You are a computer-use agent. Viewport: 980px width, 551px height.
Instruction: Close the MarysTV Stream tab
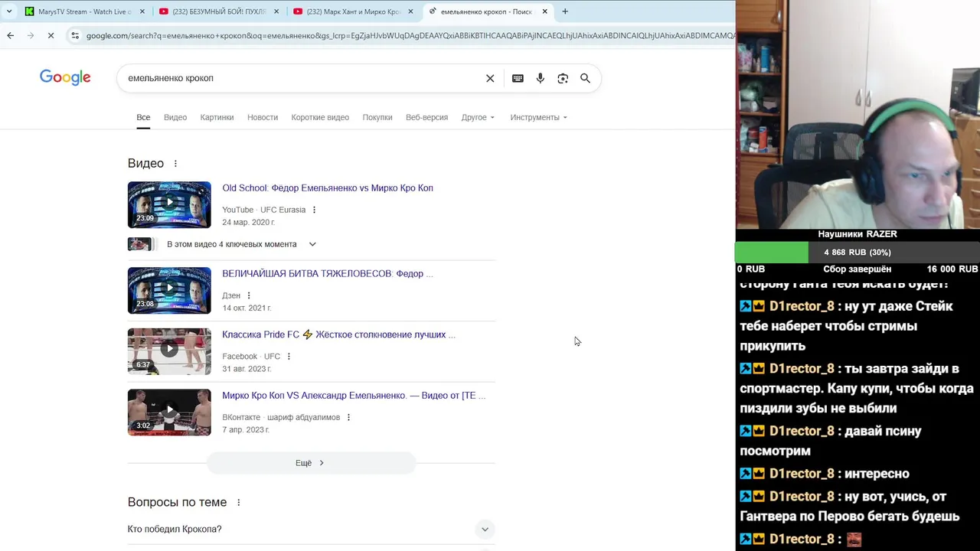point(142,11)
